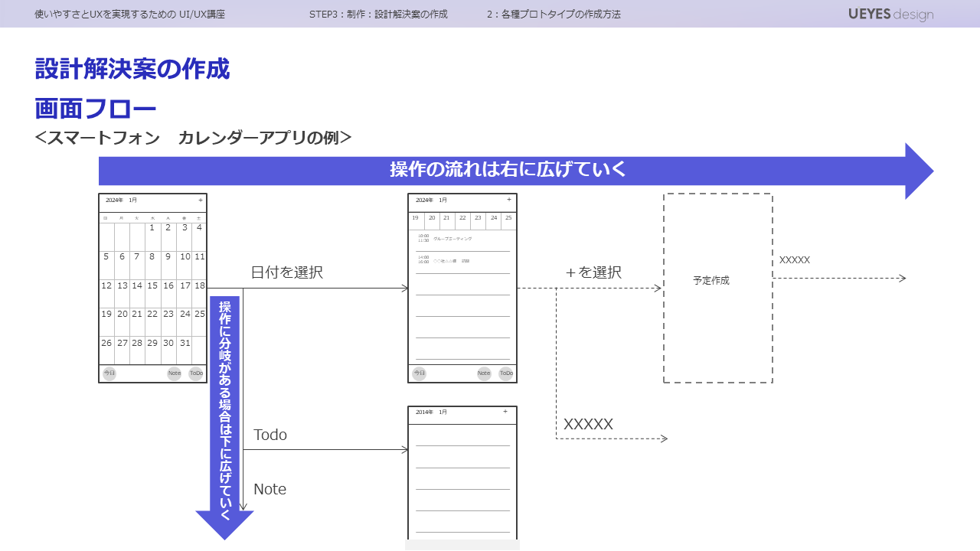980x551 pixels.
Task: Click the vertical blue arrow labeled 操作に分岐がある場合
Action: [225, 406]
